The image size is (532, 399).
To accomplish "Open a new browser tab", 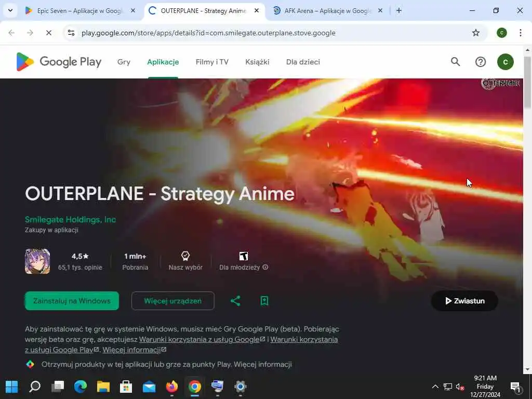I will (x=399, y=10).
